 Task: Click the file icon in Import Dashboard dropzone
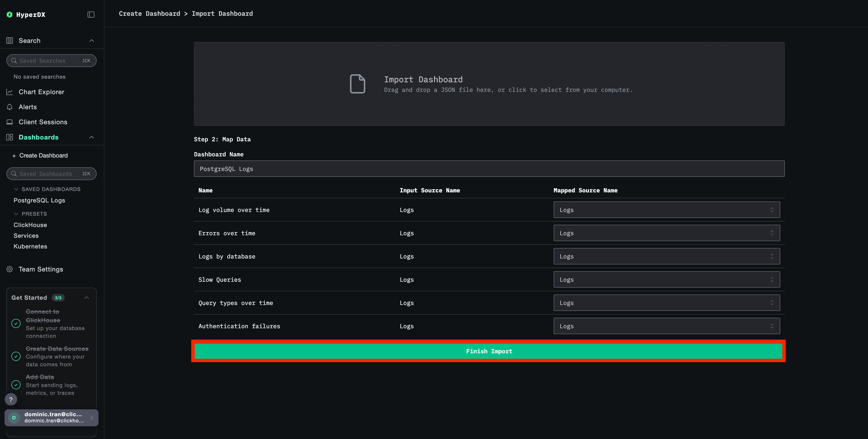click(x=357, y=84)
